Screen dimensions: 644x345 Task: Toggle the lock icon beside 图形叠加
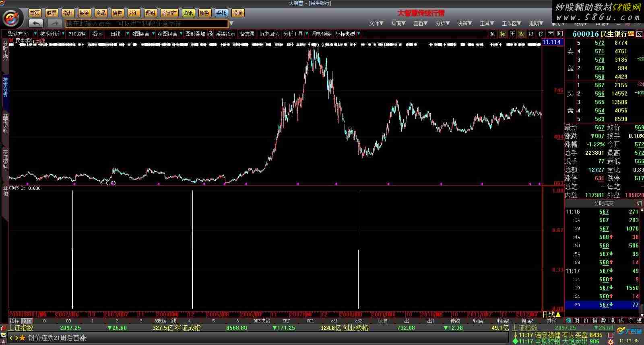(x=211, y=34)
